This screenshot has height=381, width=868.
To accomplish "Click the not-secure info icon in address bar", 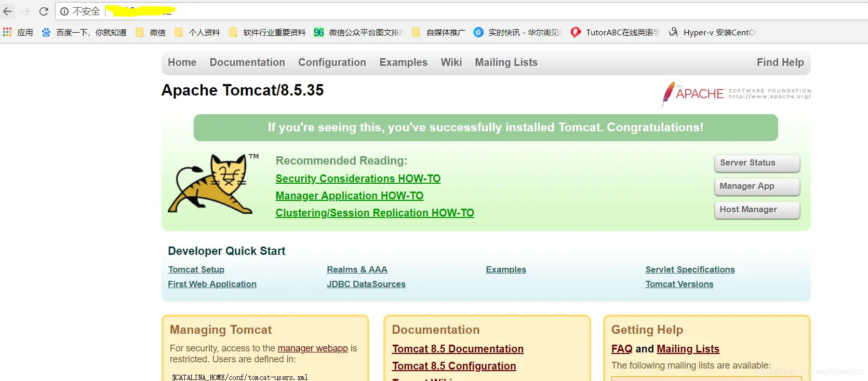I will (64, 11).
